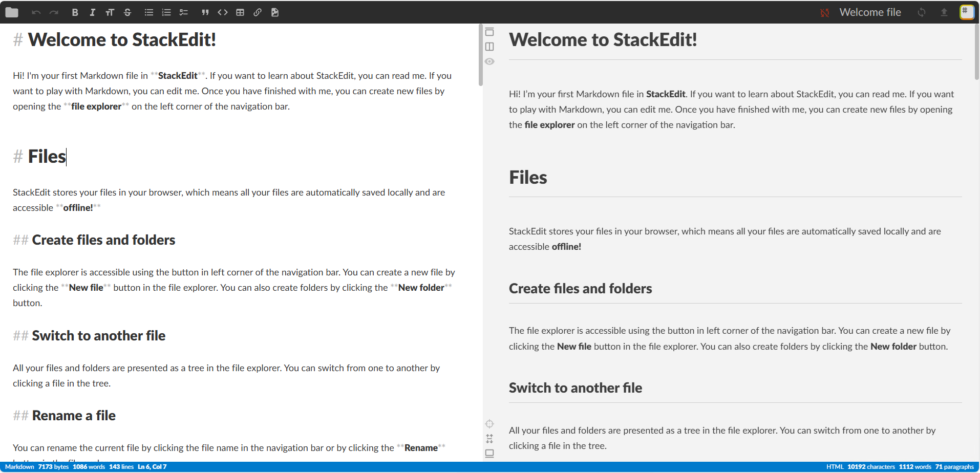
Task: Click 'Welcome to StackEdit!' heading in preview
Action: point(603,40)
